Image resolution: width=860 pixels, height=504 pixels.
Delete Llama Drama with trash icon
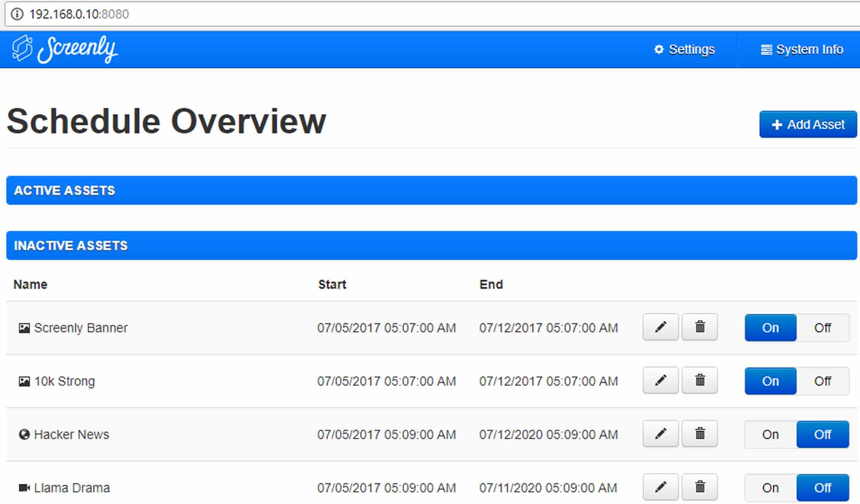coord(700,487)
